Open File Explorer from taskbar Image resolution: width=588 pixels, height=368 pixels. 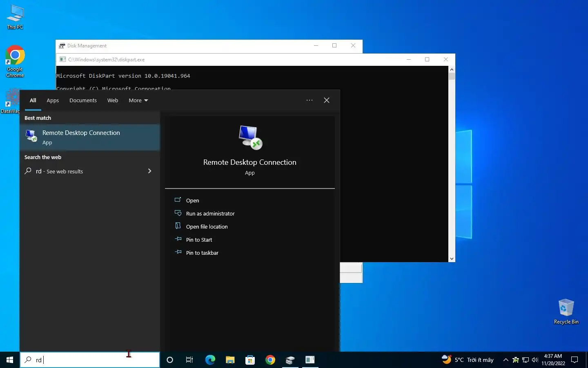pos(230,360)
